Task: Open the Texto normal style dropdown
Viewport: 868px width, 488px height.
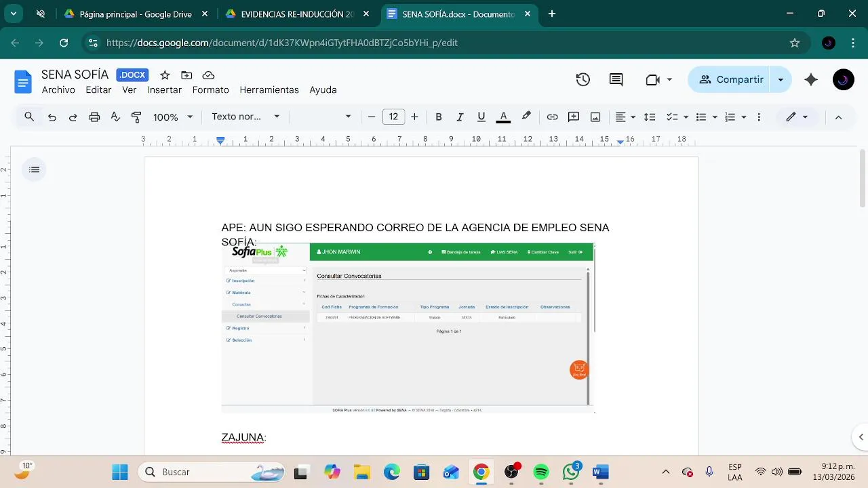Action: click(245, 117)
